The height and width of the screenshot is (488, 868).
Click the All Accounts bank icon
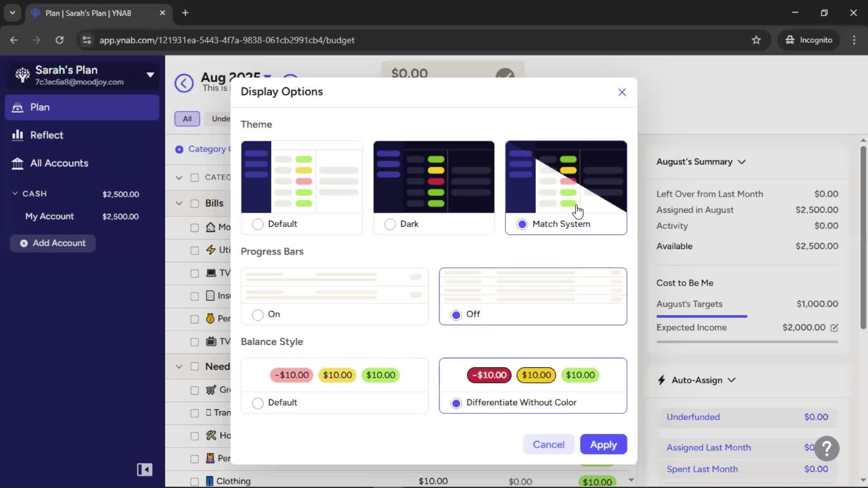point(17,163)
